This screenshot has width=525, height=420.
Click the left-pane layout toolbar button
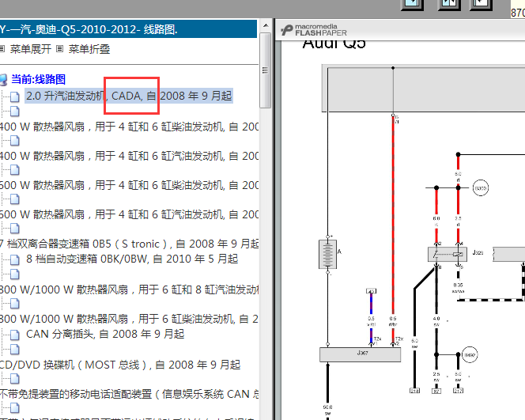point(412,4)
